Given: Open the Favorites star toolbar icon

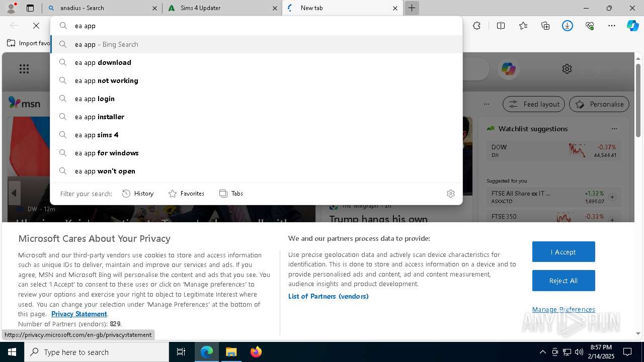Looking at the screenshot, I should click(523, 26).
